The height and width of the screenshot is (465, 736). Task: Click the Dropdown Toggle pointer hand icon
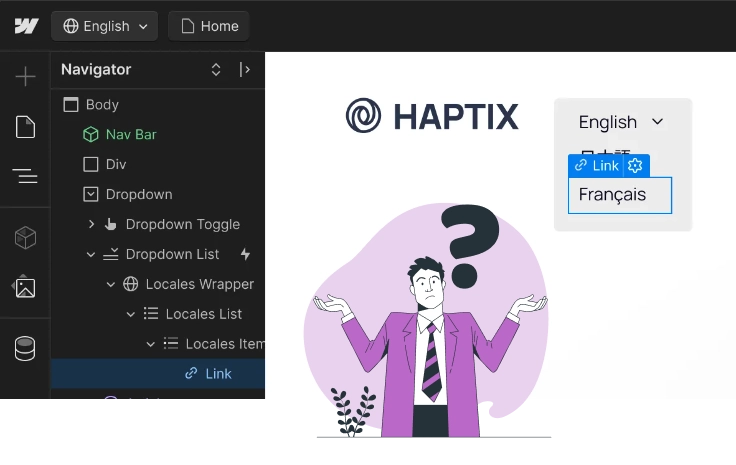tap(111, 224)
